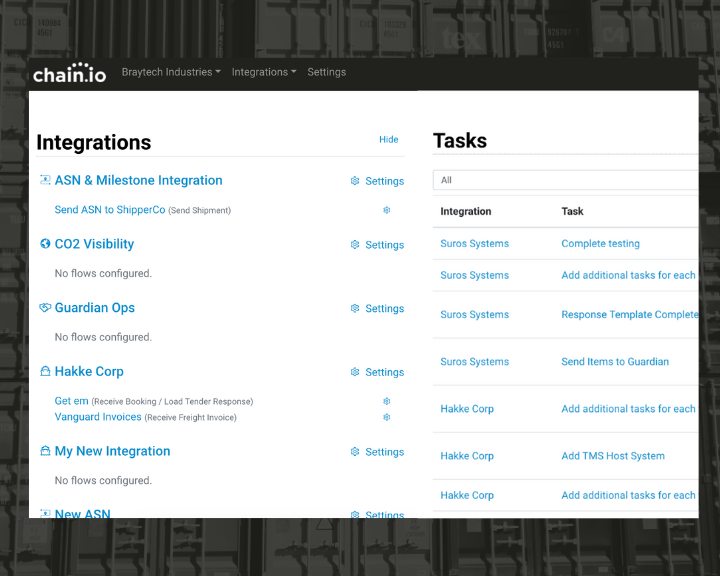Click gear icon beside ASN & Milestone Settings

[355, 181]
